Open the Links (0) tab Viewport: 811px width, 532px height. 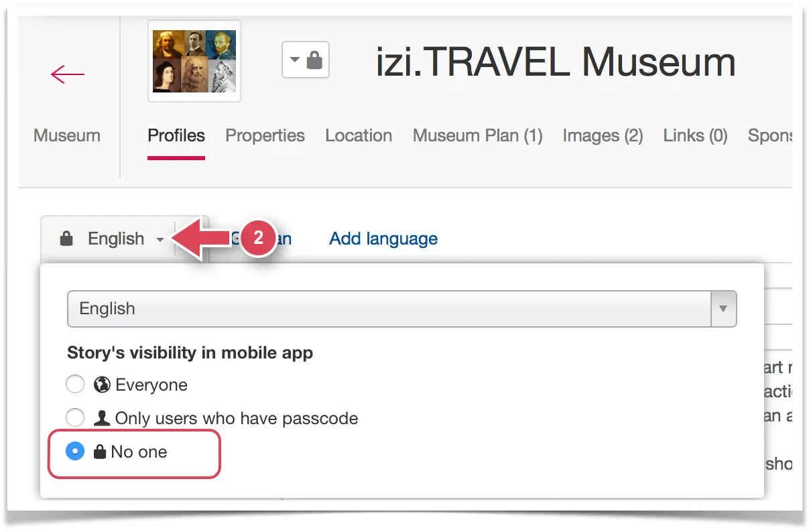pos(695,135)
